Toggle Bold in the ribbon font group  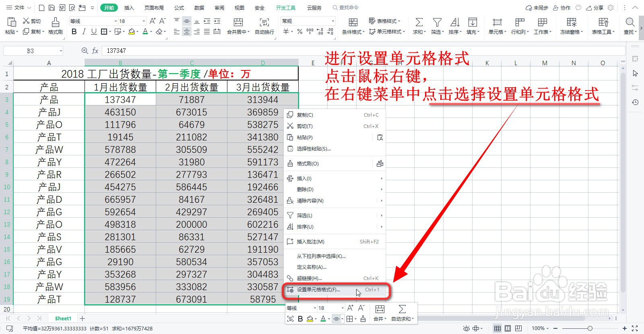tap(74, 31)
